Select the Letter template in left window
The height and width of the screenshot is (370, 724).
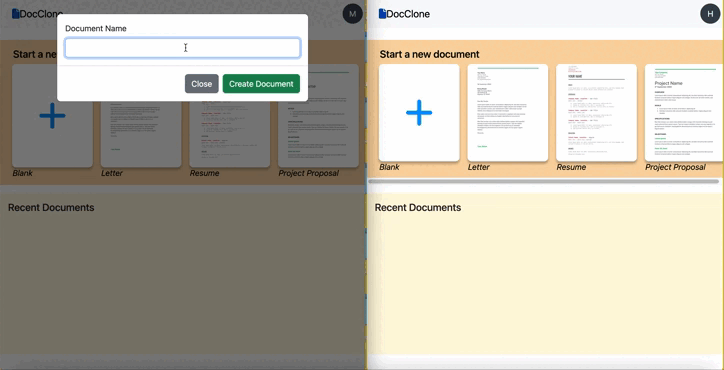(x=141, y=134)
